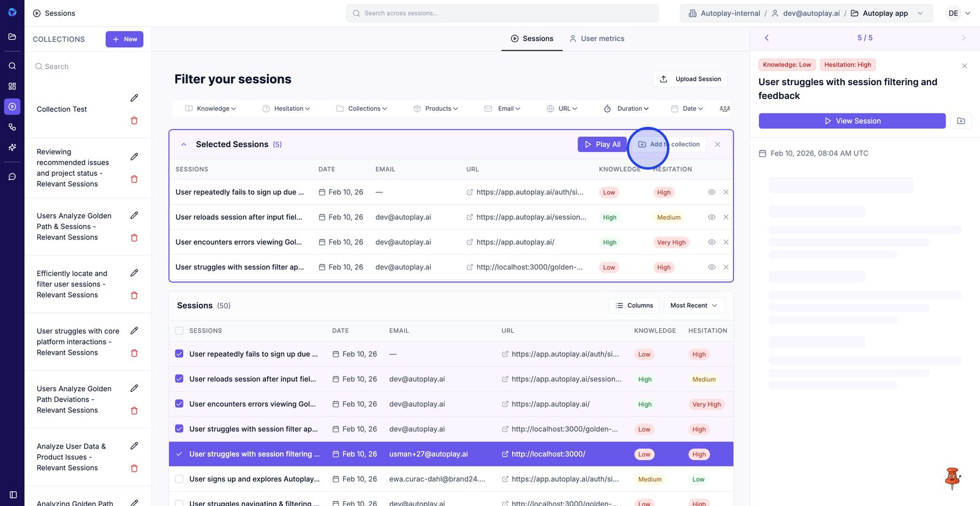This screenshot has height=506, width=980.
Task: Toggle eye icon for 'User encounters errors' row
Action: pyautogui.click(x=712, y=243)
